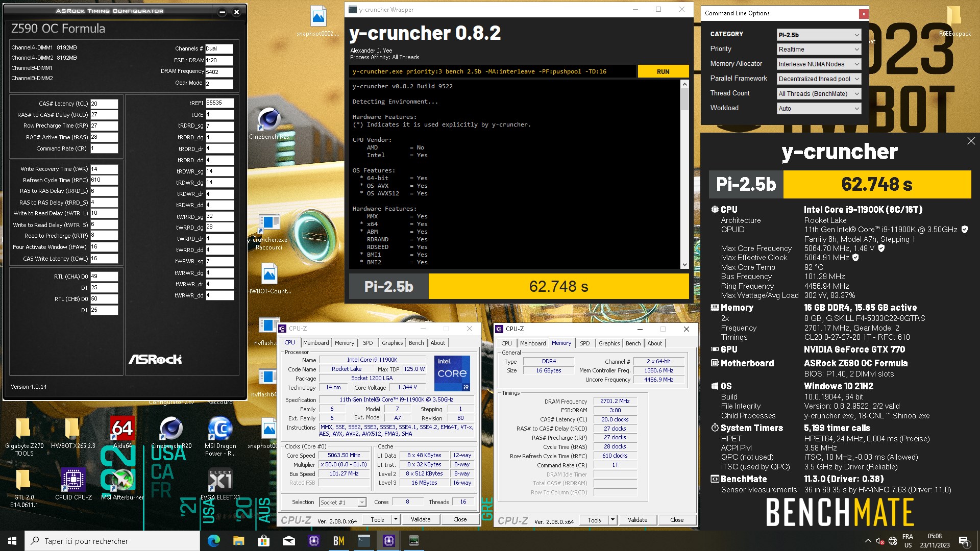Click the tREFI value field in ASRock Timing Configurator
The height and width of the screenshot is (551, 980).
click(219, 103)
